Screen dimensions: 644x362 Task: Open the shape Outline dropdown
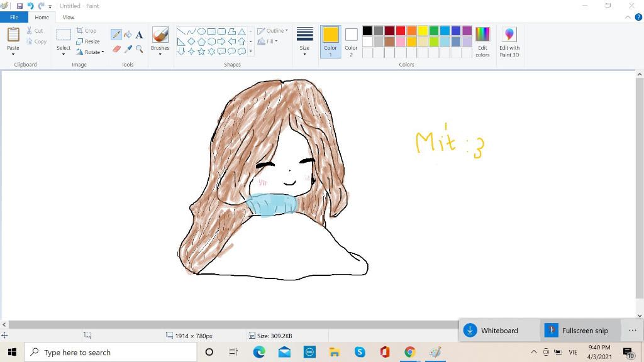tap(272, 31)
